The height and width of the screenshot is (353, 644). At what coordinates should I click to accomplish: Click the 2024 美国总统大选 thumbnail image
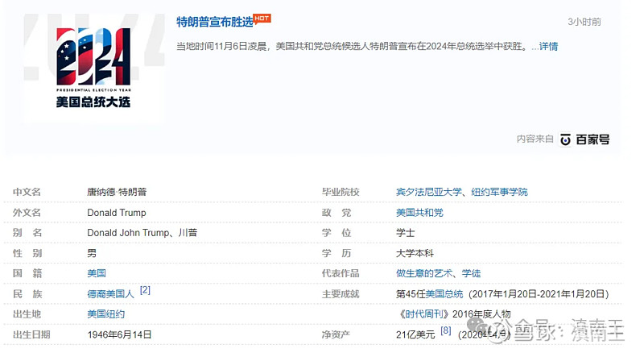point(93,69)
